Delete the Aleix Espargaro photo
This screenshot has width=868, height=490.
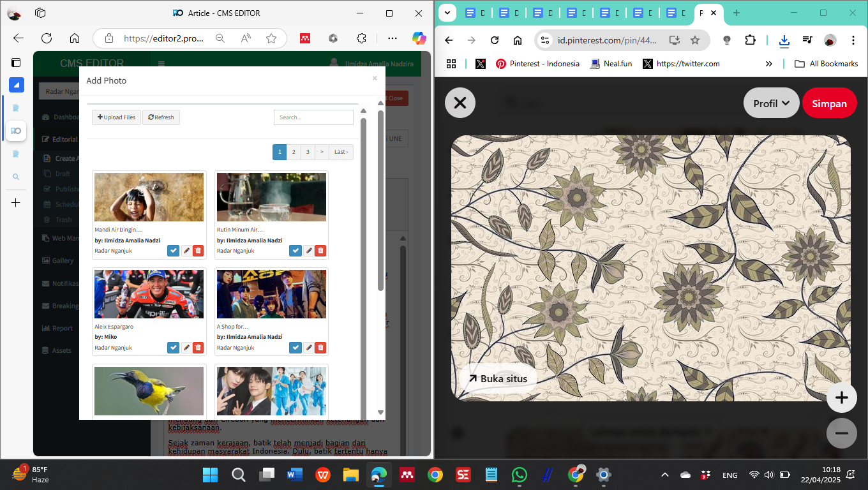(x=198, y=348)
